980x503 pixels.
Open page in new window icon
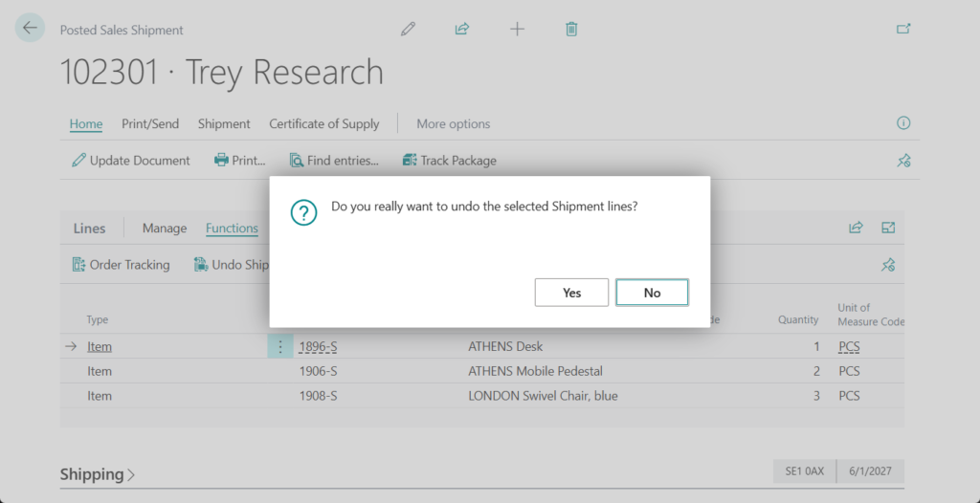[902, 29]
